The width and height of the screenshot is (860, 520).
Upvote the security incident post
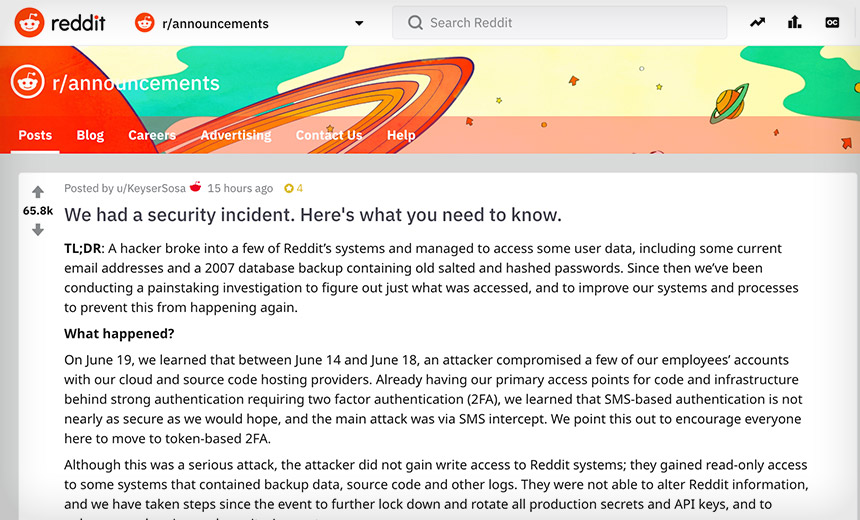pos(38,192)
